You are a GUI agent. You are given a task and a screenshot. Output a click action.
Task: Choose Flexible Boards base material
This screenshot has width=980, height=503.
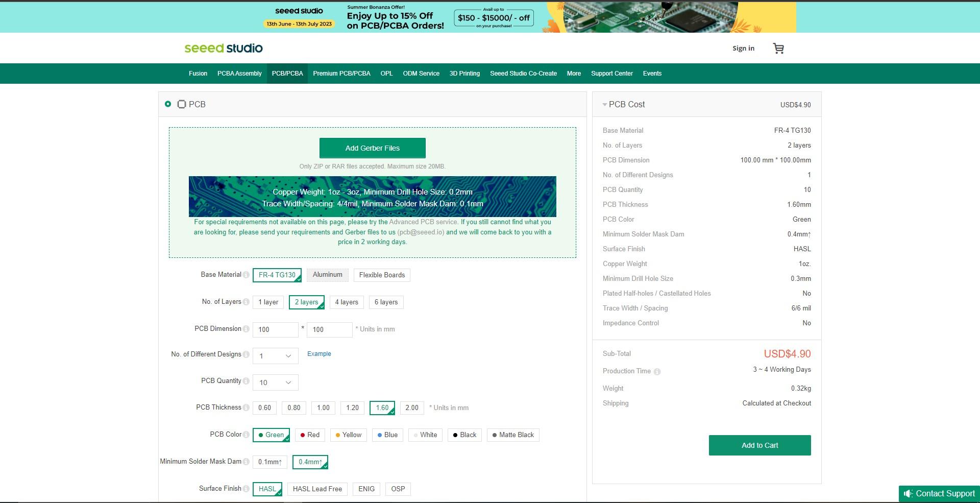coord(382,275)
